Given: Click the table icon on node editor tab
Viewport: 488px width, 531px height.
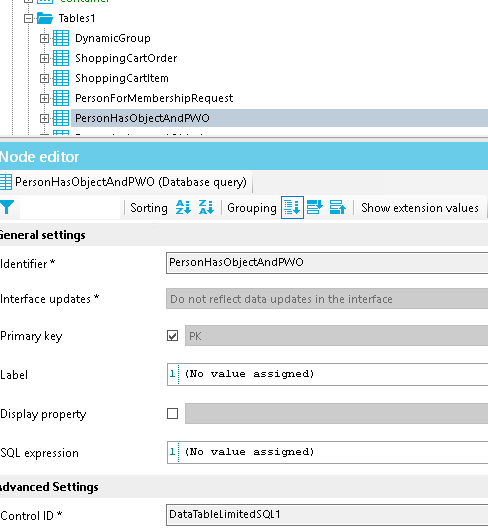Looking at the screenshot, I should pos(6,182).
